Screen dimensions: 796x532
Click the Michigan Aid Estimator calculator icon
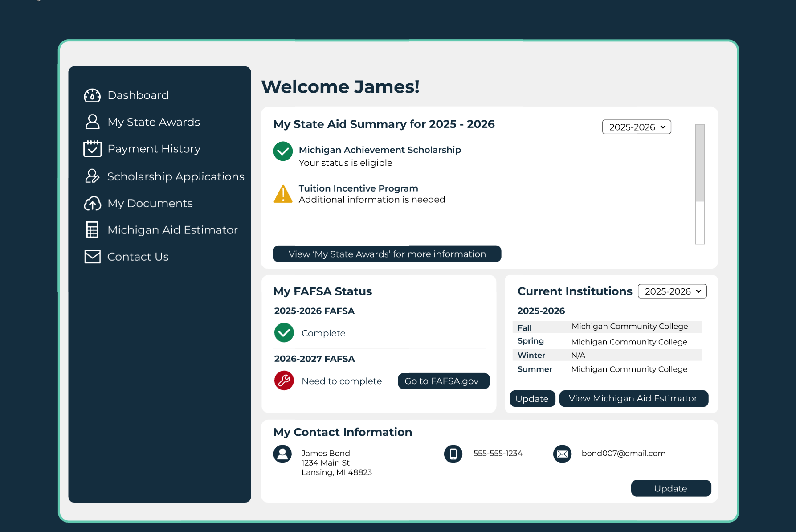[x=92, y=230]
